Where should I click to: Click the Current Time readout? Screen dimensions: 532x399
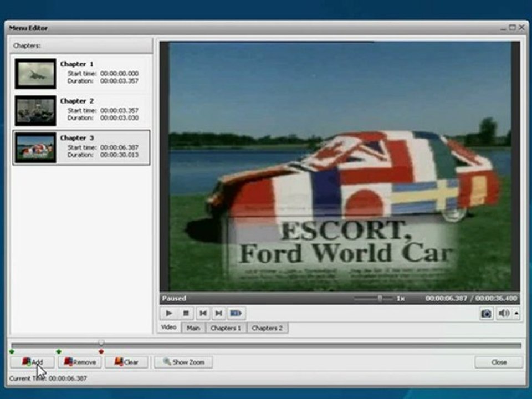tap(48, 378)
